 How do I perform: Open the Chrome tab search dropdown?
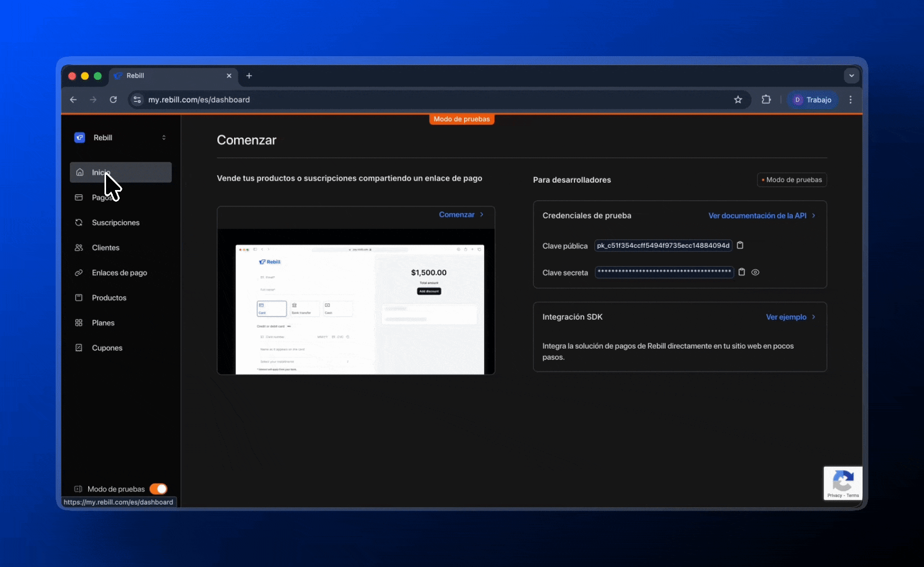coord(851,76)
